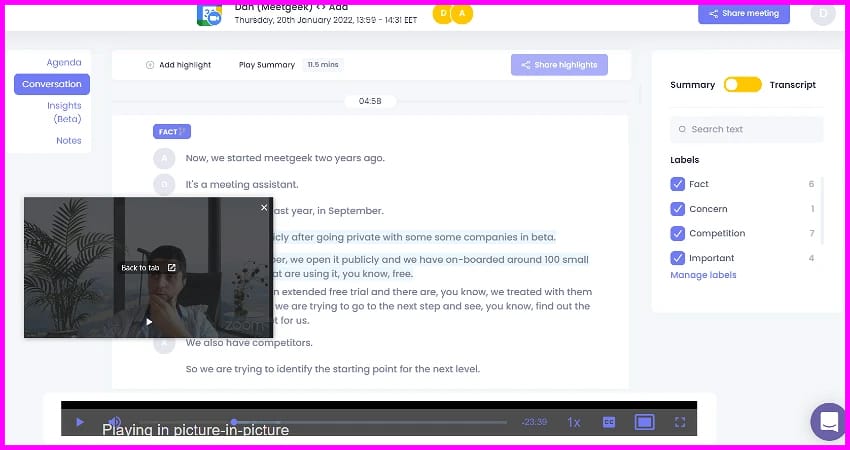Mute the video volume speaker icon

pyautogui.click(x=114, y=422)
